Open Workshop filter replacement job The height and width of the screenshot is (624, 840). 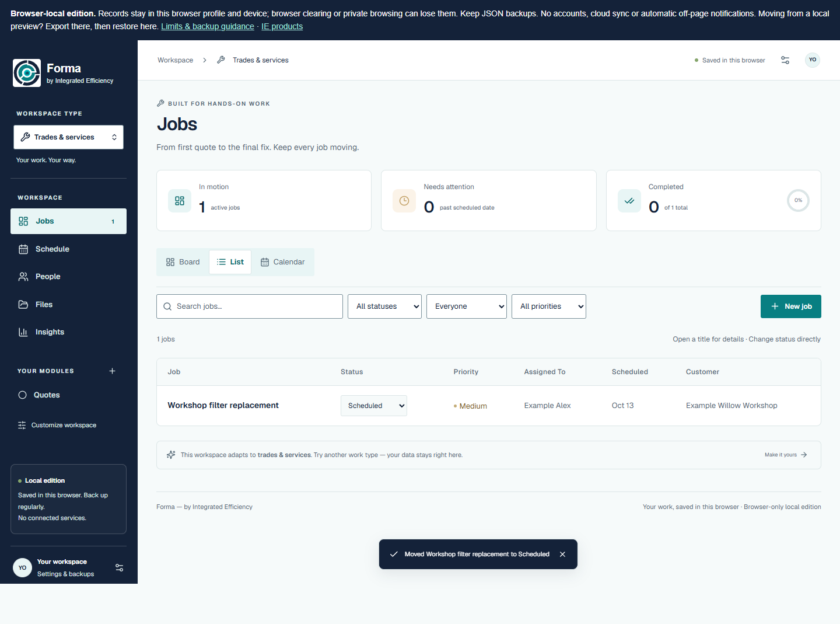(223, 406)
